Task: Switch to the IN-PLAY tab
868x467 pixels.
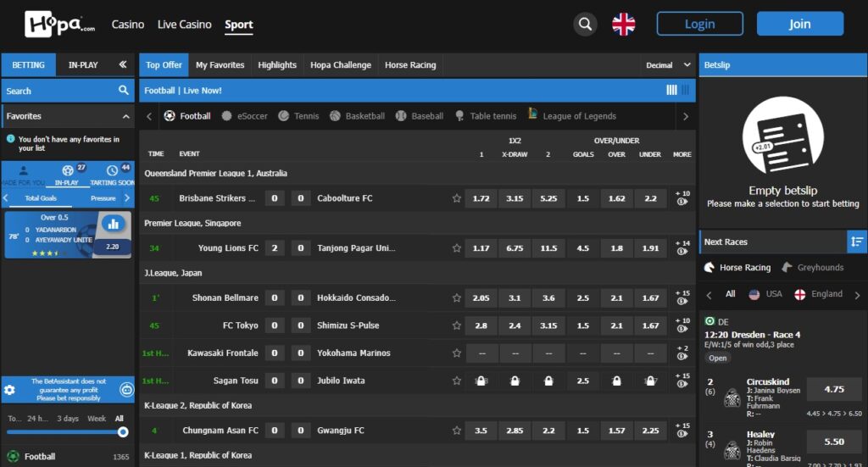Action: point(83,64)
